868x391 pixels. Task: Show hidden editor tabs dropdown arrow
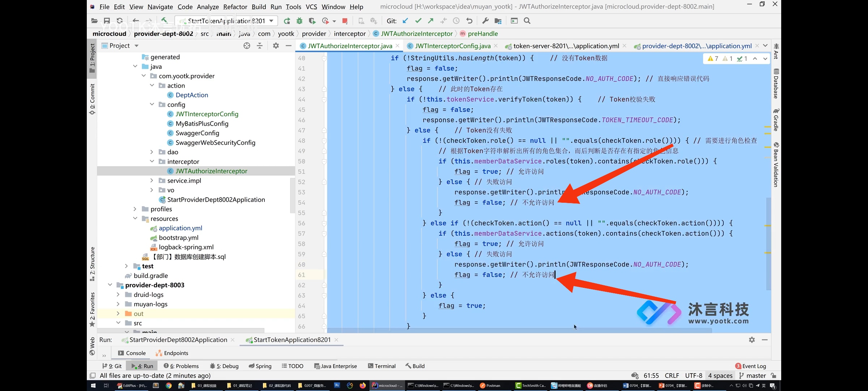[765, 46]
